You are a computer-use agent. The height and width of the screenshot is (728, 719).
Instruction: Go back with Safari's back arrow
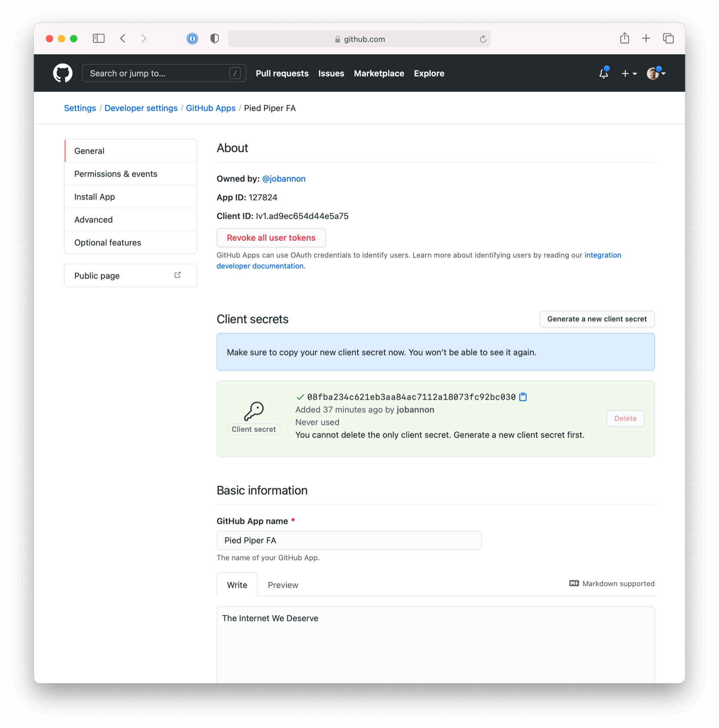123,39
